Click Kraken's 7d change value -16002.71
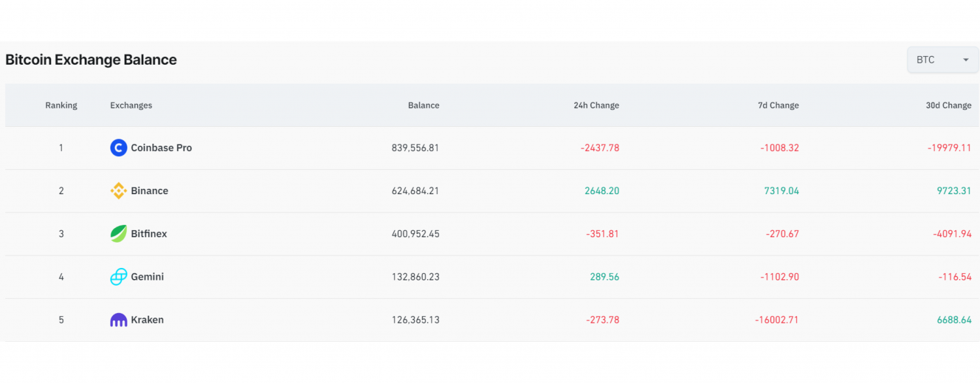980x383 pixels. (x=777, y=320)
